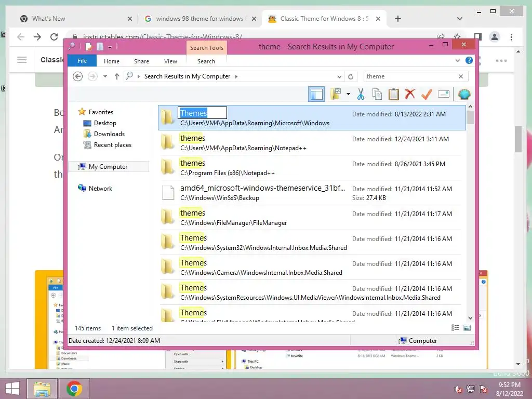Click the Explorer Back arrow button

click(78, 76)
